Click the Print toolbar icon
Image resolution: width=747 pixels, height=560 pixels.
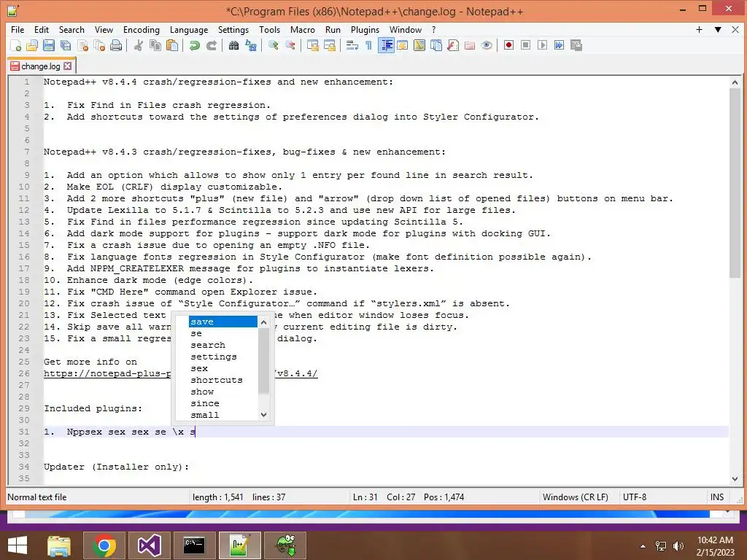tap(116, 45)
